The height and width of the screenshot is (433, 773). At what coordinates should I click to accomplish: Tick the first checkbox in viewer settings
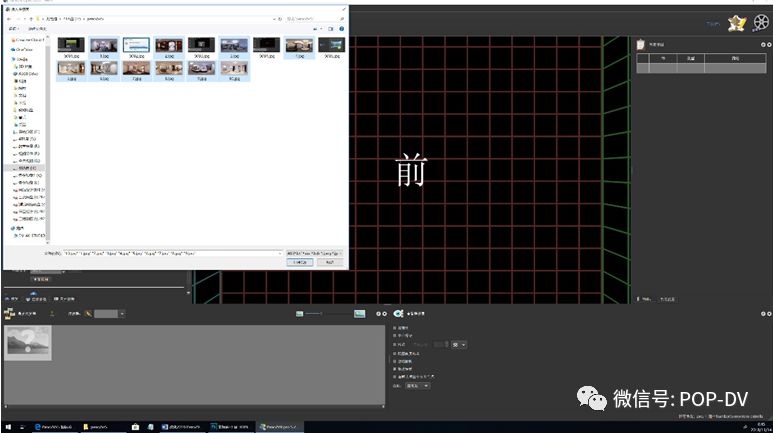click(394, 328)
